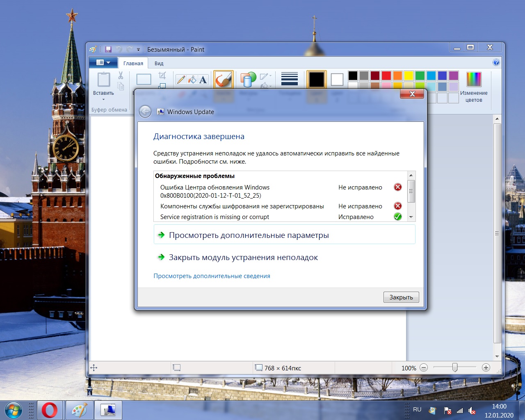525x420 pixels.
Task: Click the zoom slider handle in Paint
Action: tap(454, 367)
